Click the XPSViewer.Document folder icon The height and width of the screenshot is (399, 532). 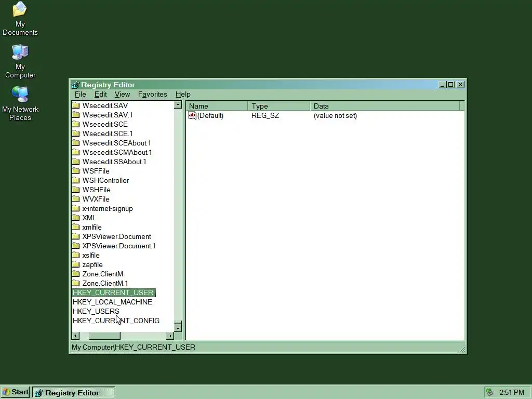click(76, 236)
